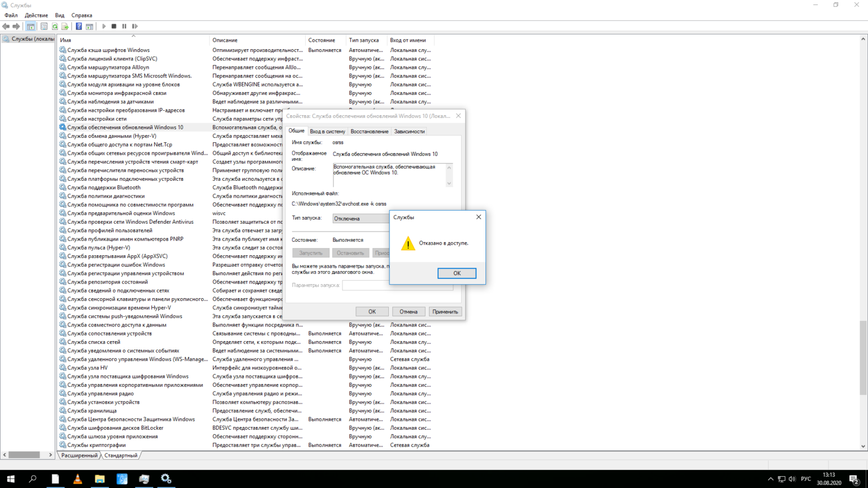Switch to the Восстановление tab

[x=370, y=132]
